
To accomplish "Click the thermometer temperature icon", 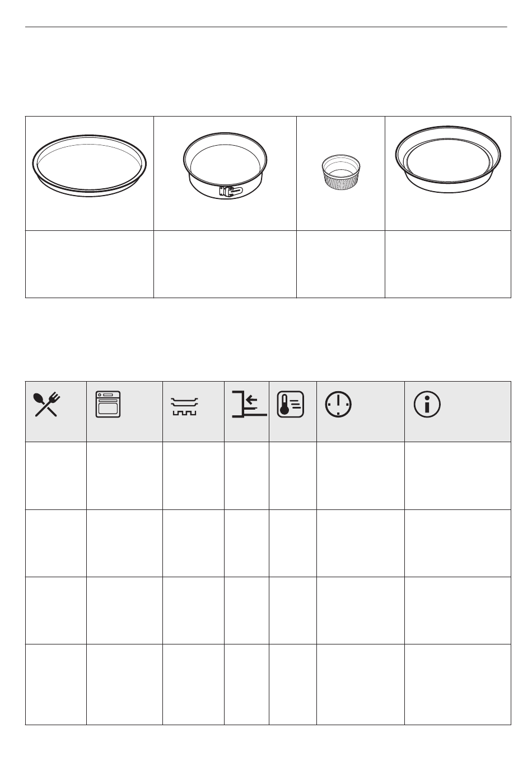I will pyautogui.click(x=291, y=404).
